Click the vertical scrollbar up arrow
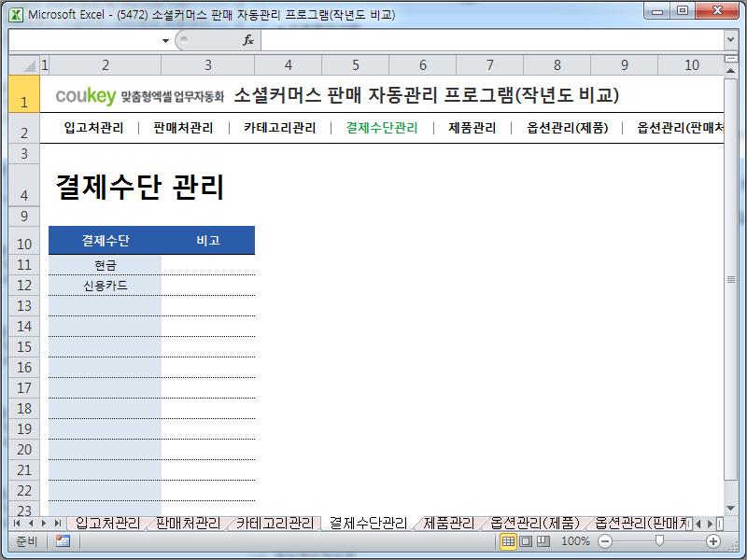747x560 pixels. (730, 71)
